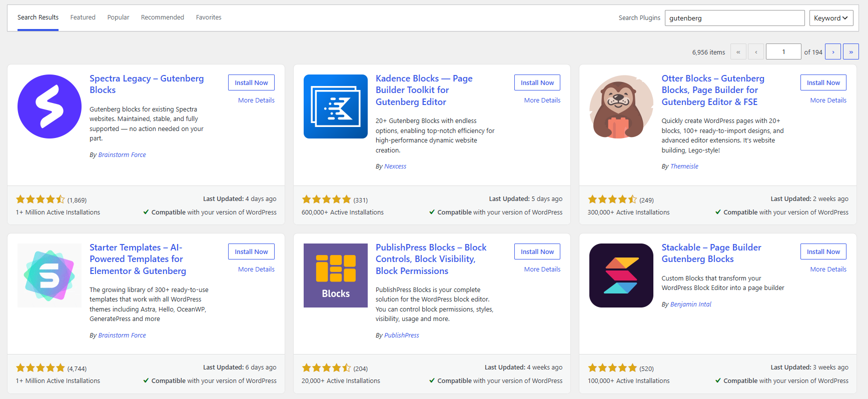Open author Brainstorm Force under Starter Templates
Viewport: 868px width, 399px height.
[x=122, y=335]
